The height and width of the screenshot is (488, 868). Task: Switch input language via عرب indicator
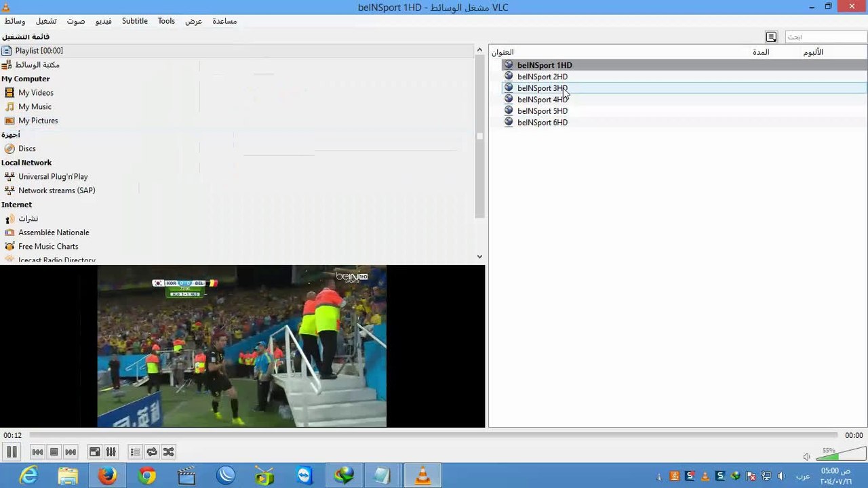coord(803,476)
